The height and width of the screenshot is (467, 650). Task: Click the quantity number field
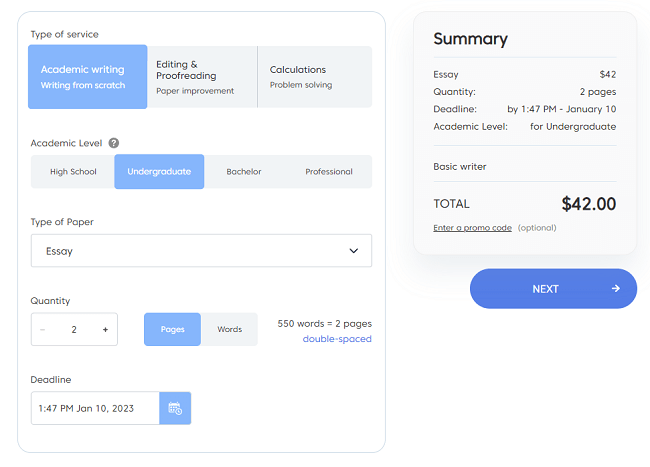click(74, 329)
